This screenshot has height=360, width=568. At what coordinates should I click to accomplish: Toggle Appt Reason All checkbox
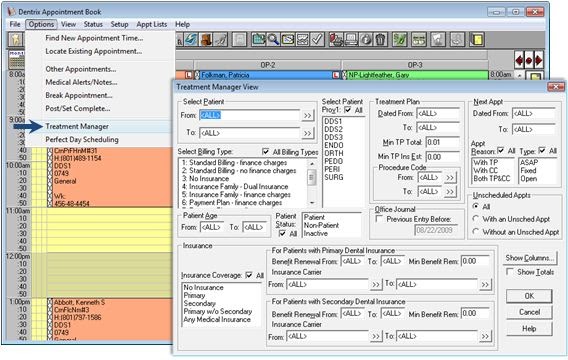point(501,150)
